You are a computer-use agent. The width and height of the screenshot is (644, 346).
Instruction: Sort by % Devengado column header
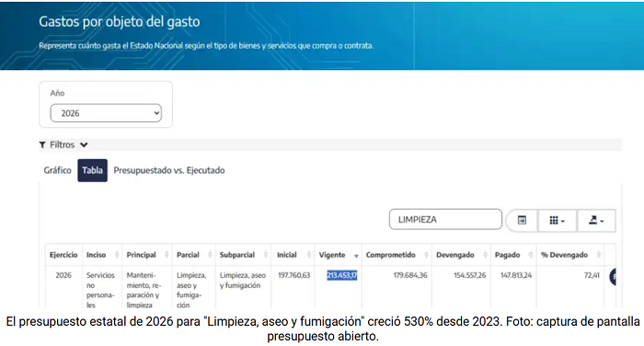tap(570, 255)
